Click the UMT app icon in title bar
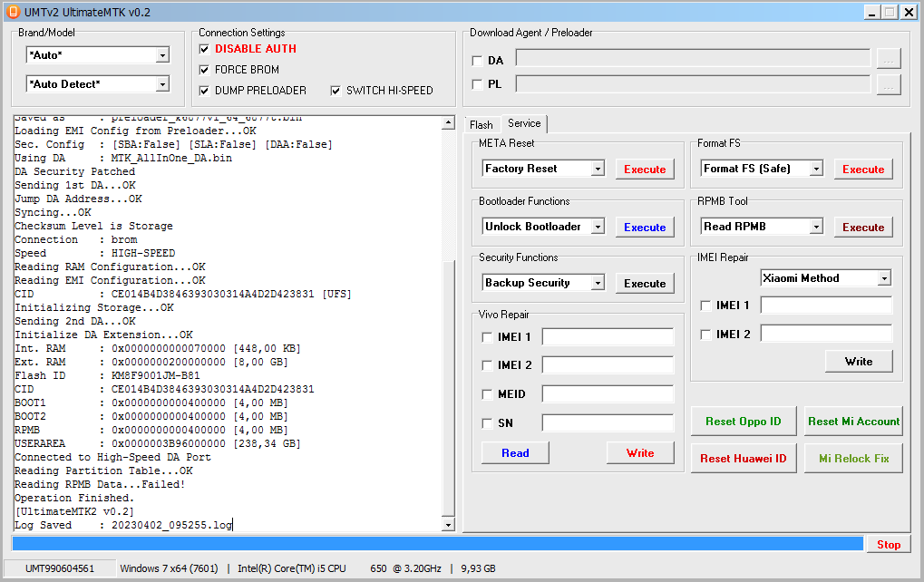Screen dimensions: 924x582 (13, 12)
